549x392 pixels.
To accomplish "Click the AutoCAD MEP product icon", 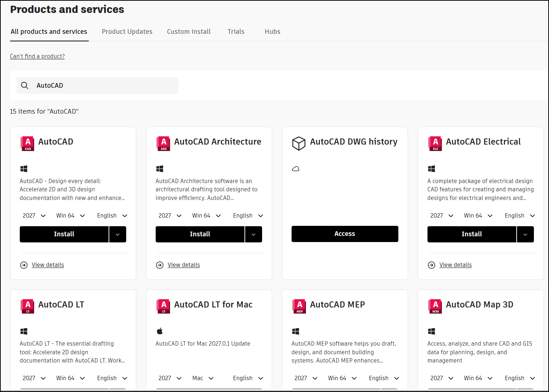I will pos(299,306).
